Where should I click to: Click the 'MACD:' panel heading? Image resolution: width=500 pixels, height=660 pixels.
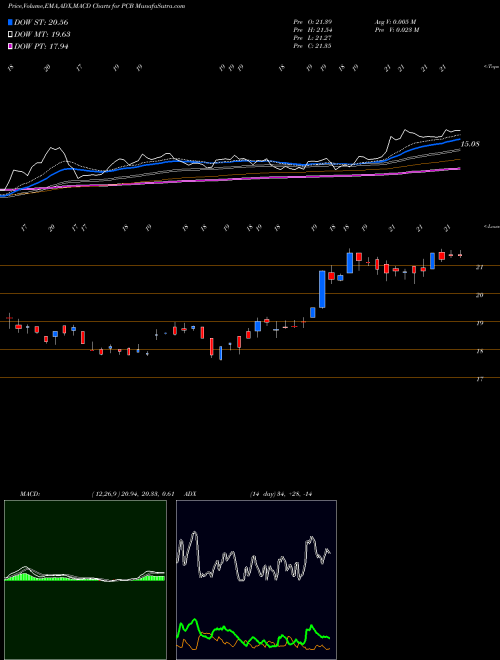pyautogui.click(x=29, y=494)
